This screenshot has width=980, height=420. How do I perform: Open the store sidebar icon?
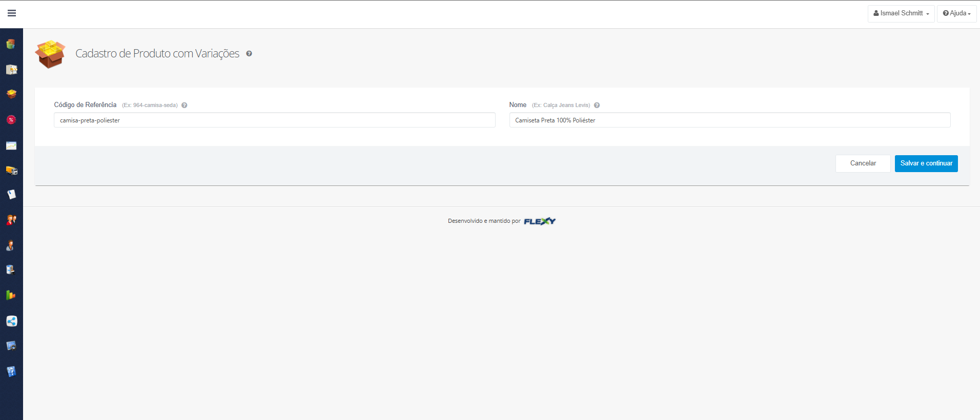tap(11, 70)
